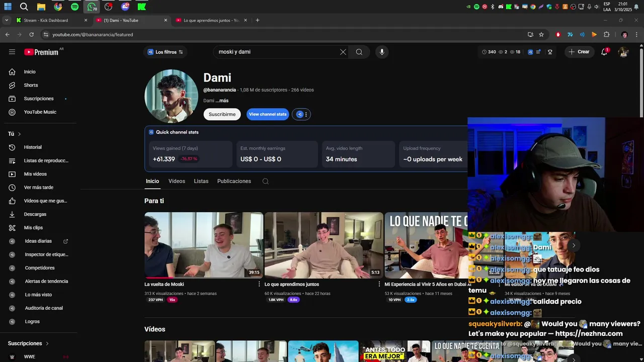Open the Chrome tab search dropdown
The image size is (644, 362).
click(7, 21)
